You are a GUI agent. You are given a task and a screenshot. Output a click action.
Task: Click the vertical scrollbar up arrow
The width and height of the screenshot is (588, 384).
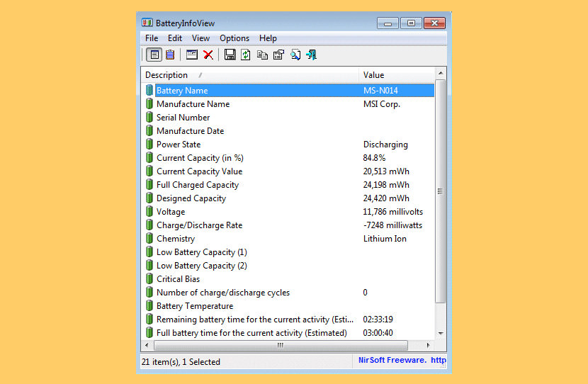point(441,73)
